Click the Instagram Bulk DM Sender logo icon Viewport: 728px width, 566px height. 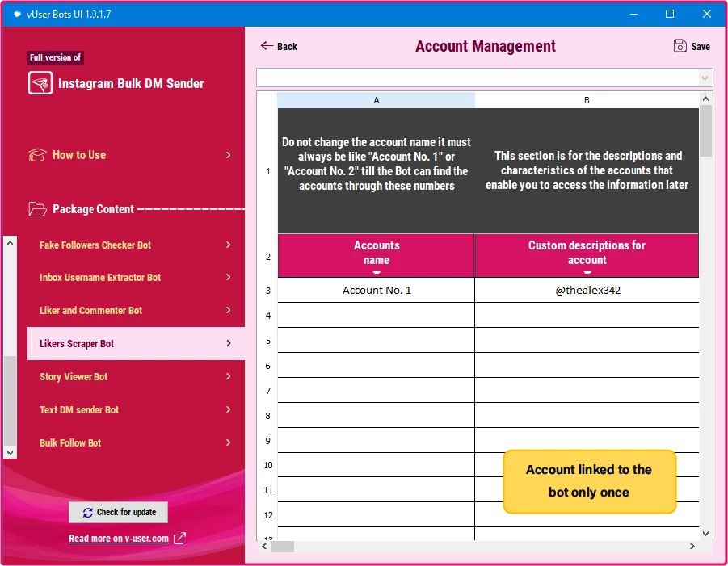(40, 83)
